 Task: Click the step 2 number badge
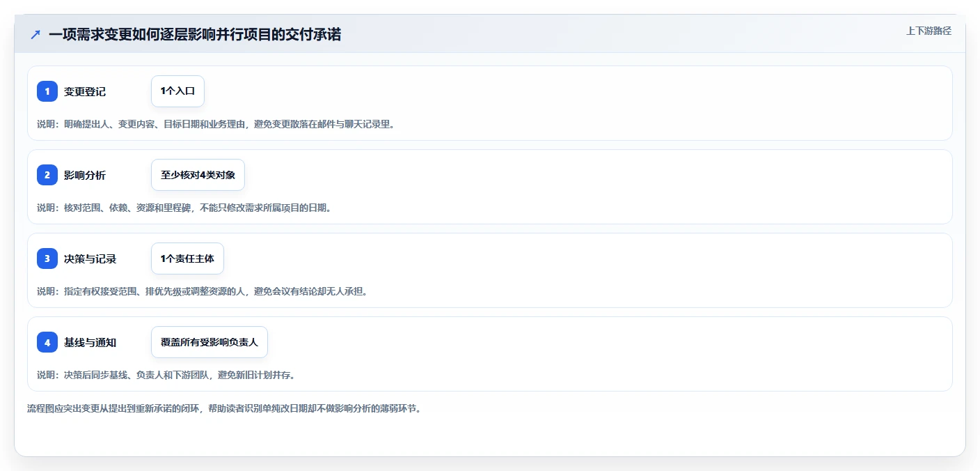47,175
